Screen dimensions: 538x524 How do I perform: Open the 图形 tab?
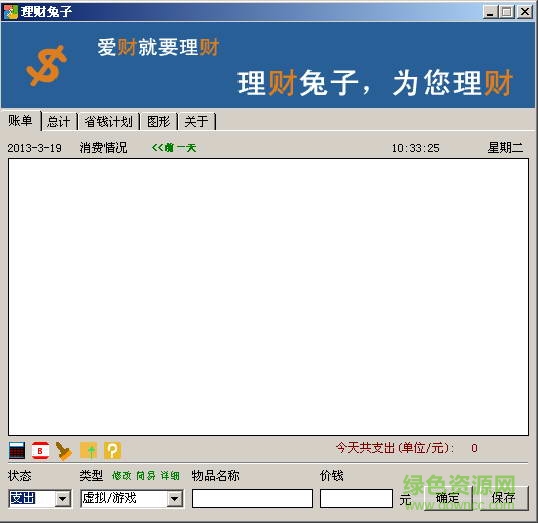point(159,121)
